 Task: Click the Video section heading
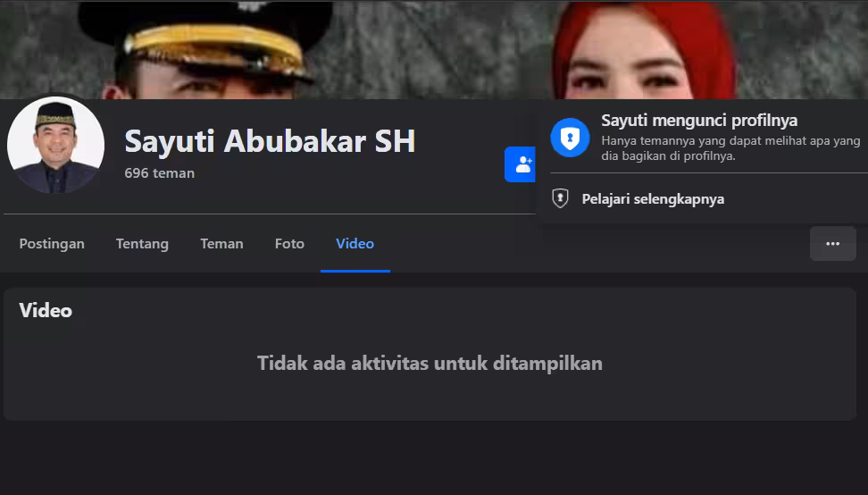pyautogui.click(x=46, y=311)
